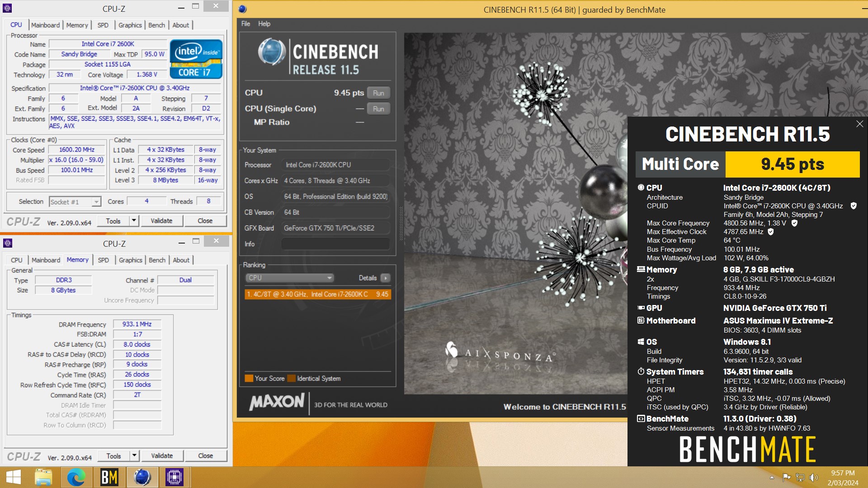
Task: Open About tab in lower CPU-Z
Action: coord(181,260)
